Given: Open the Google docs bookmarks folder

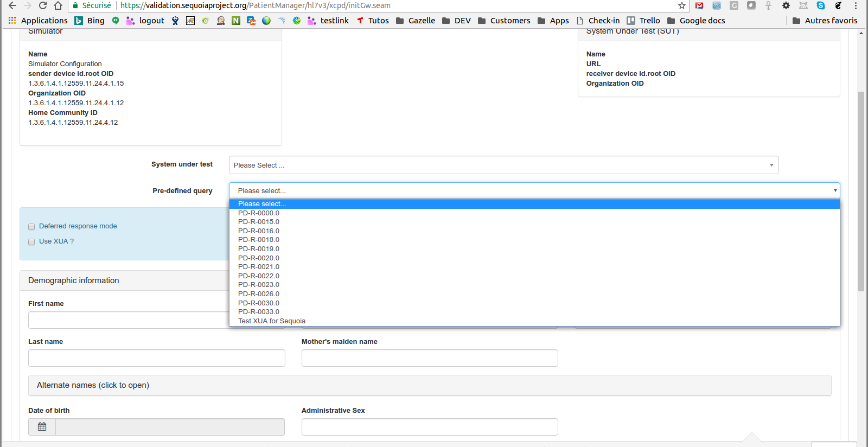Looking at the screenshot, I should (696, 21).
